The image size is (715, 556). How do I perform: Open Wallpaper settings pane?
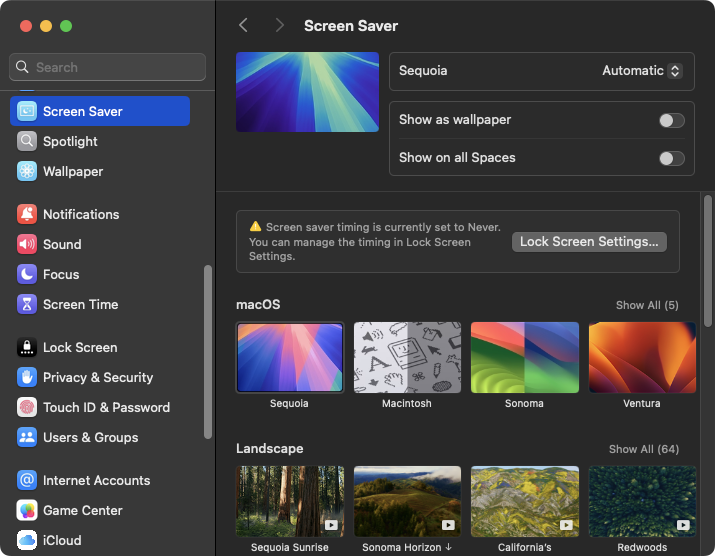pyautogui.click(x=100, y=171)
